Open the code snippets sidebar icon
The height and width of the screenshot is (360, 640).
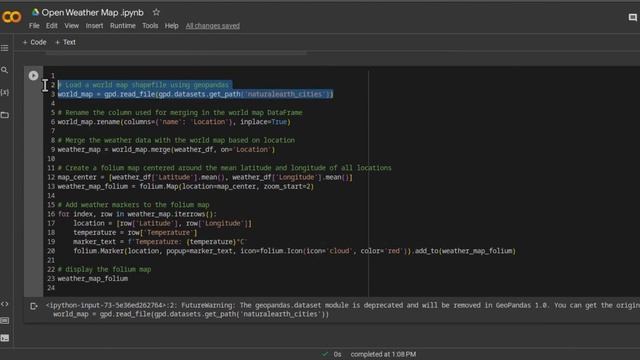[x=4, y=304]
